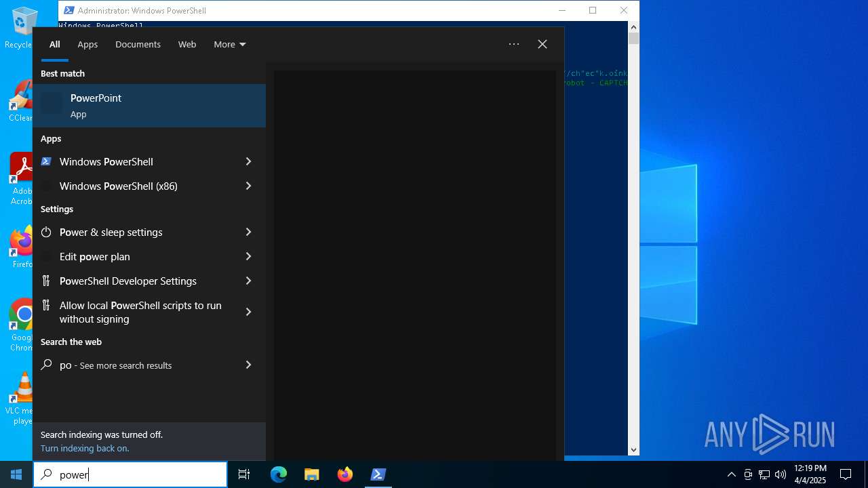Viewport: 868px width, 488px height.
Task: Click the Allow local PowerShell scripts settings icon
Action: pos(46,305)
